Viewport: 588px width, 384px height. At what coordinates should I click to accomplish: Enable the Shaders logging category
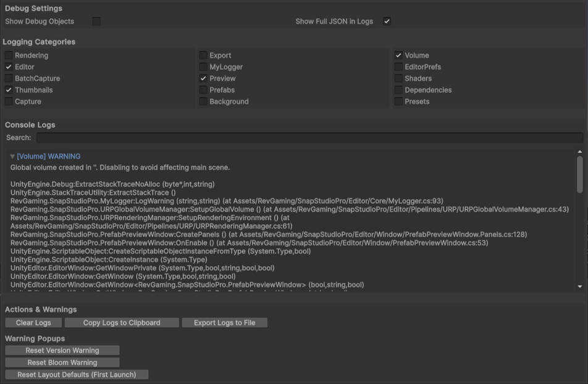pyautogui.click(x=398, y=79)
